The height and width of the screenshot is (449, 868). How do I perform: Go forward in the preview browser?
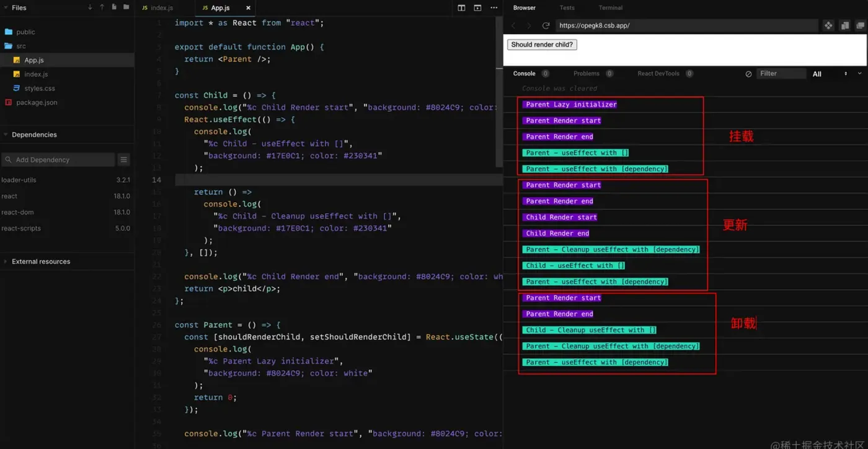(529, 25)
